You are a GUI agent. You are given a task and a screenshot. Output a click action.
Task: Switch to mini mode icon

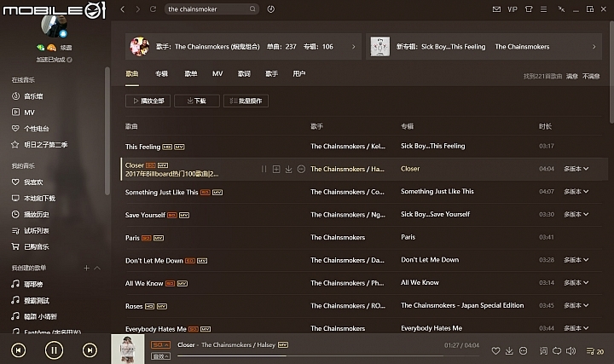561,9
